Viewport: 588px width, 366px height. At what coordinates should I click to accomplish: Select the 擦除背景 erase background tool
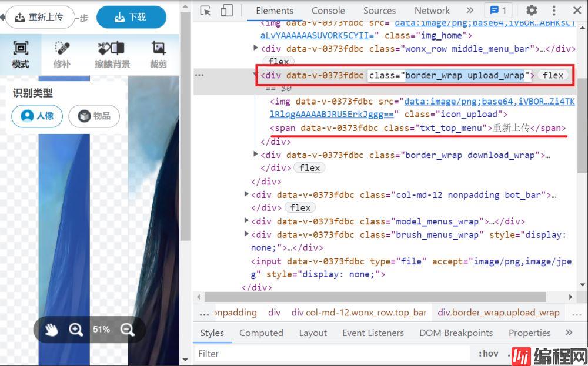click(x=112, y=55)
